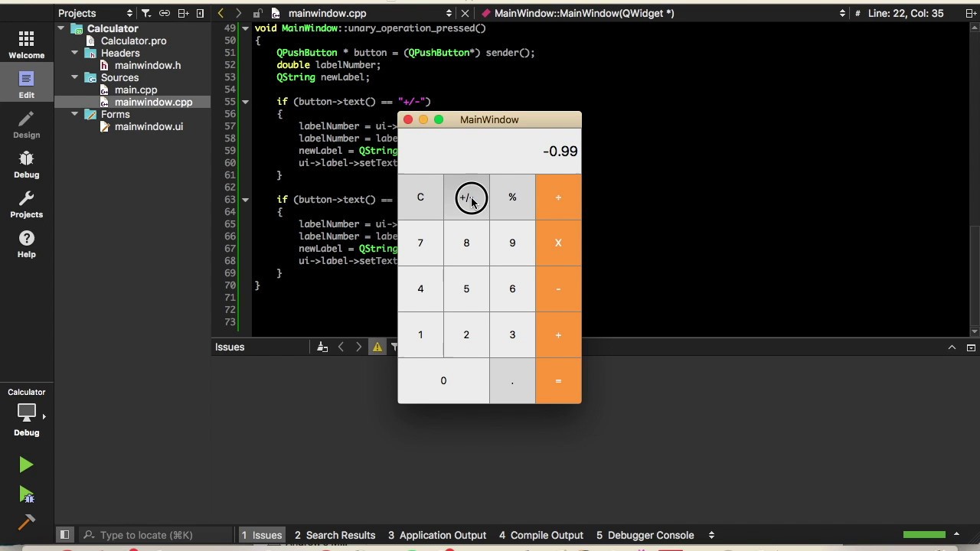Screen dimensions: 980x551
Task: Open Help mode
Action: tap(27, 244)
